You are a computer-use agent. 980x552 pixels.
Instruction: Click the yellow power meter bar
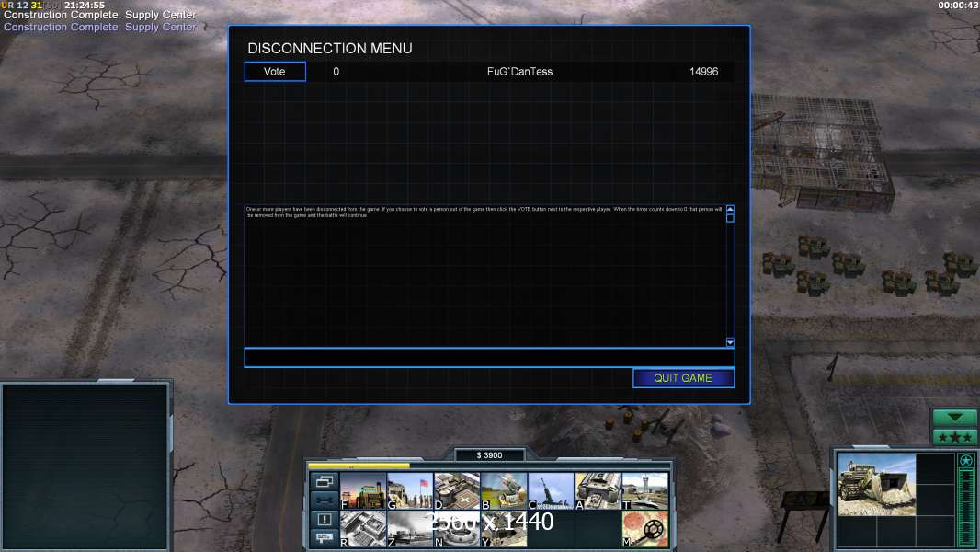pyautogui.click(x=359, y=466)
